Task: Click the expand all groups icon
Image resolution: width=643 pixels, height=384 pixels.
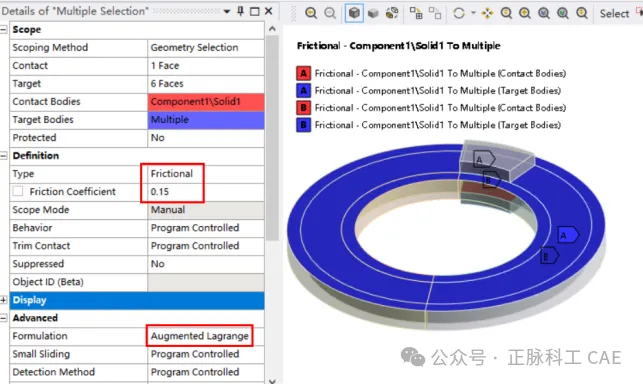Action: (416, 14)
